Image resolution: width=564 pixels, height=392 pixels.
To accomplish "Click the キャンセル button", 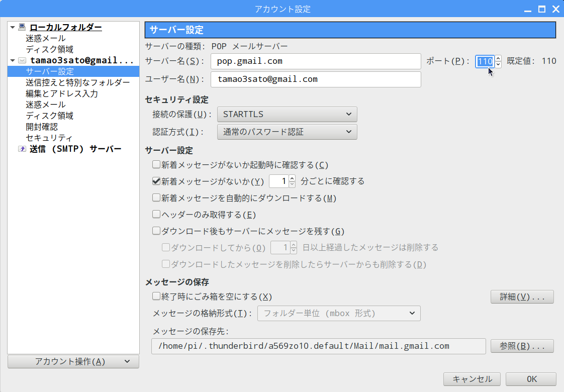I will point(472,379).
